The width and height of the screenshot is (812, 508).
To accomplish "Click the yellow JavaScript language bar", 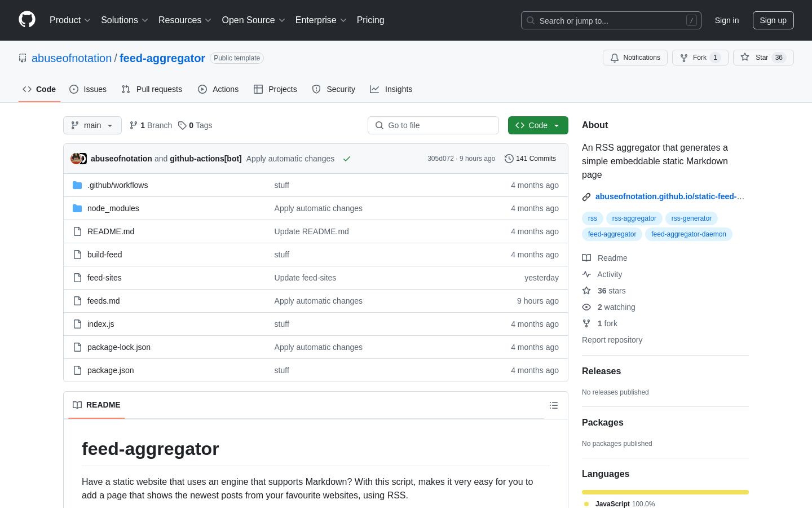I will (x=665, y=492).
